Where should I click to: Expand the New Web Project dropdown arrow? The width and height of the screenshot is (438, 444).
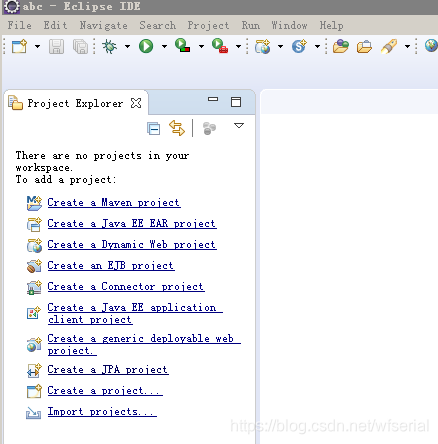(280, 46)
